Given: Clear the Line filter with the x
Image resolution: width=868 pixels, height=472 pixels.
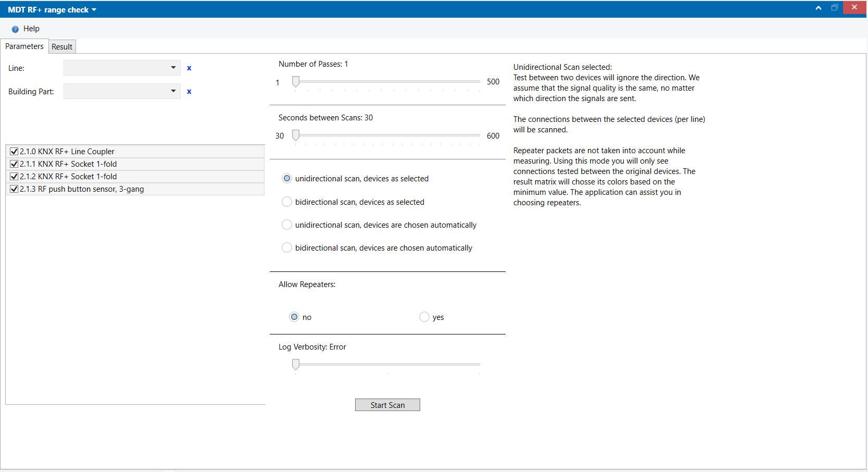Looking at the screenshot, I should click(x=189, y=68).
